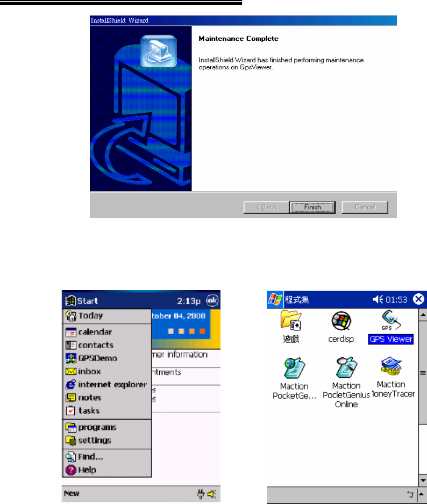Open calendar from the Start menu

pos(107,332)
